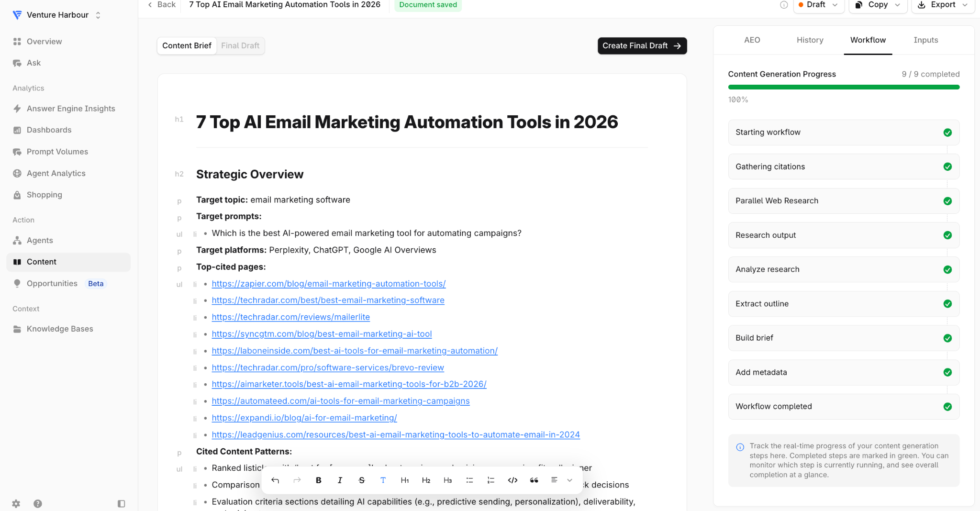Open the leadgenius.com resources link
980x511 pixels.
point(396,434)
